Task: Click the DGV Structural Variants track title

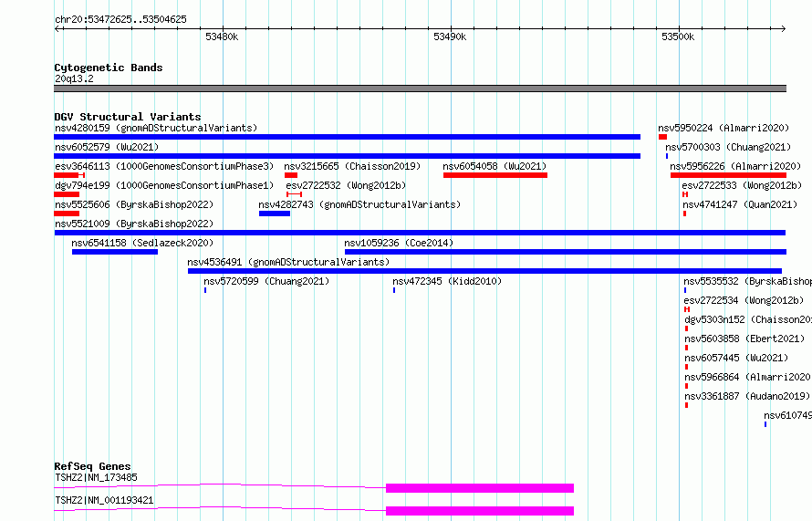Action: [x=128, y=117]
